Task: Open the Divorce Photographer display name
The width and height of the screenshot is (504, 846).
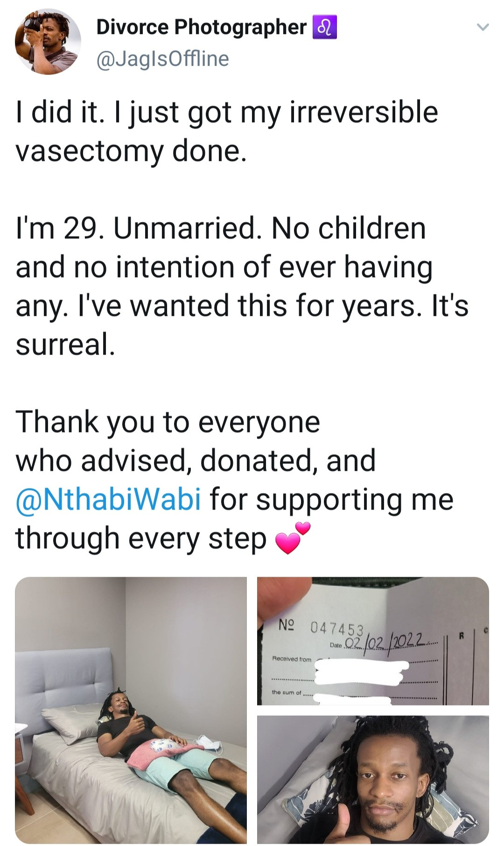Action: click(x=201, y=27)
